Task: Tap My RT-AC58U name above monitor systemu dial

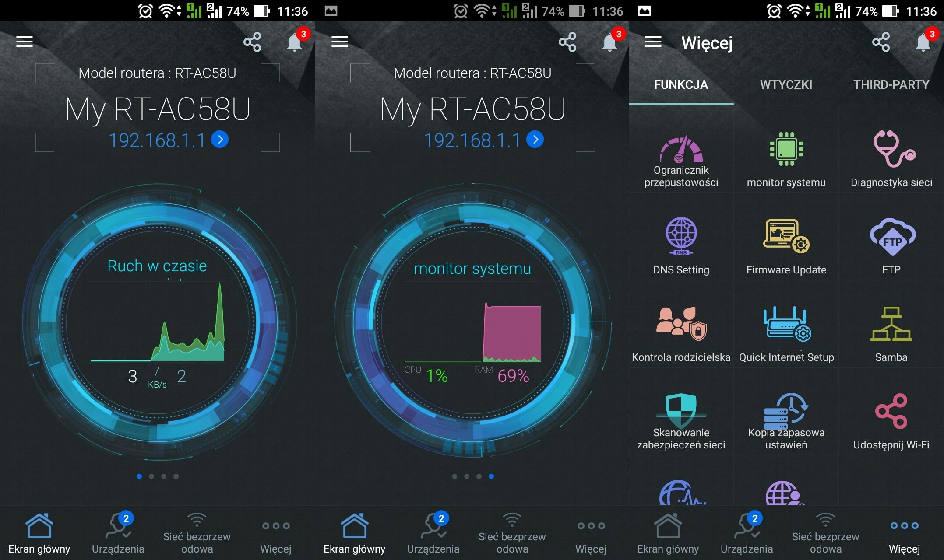Action: 473,109
